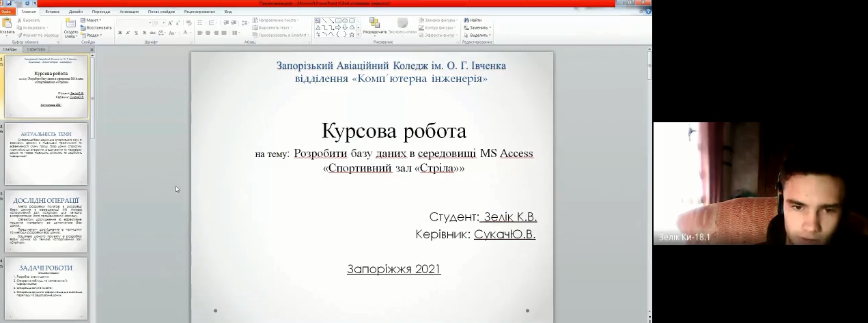Expand the Раздел section dropdown

coord(92,35)
